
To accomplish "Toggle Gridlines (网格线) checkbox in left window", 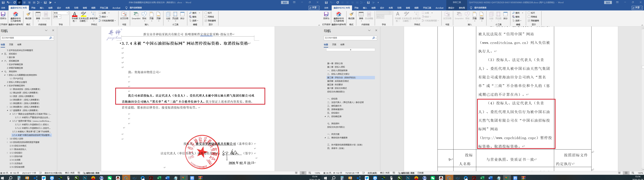I will 206,17.
